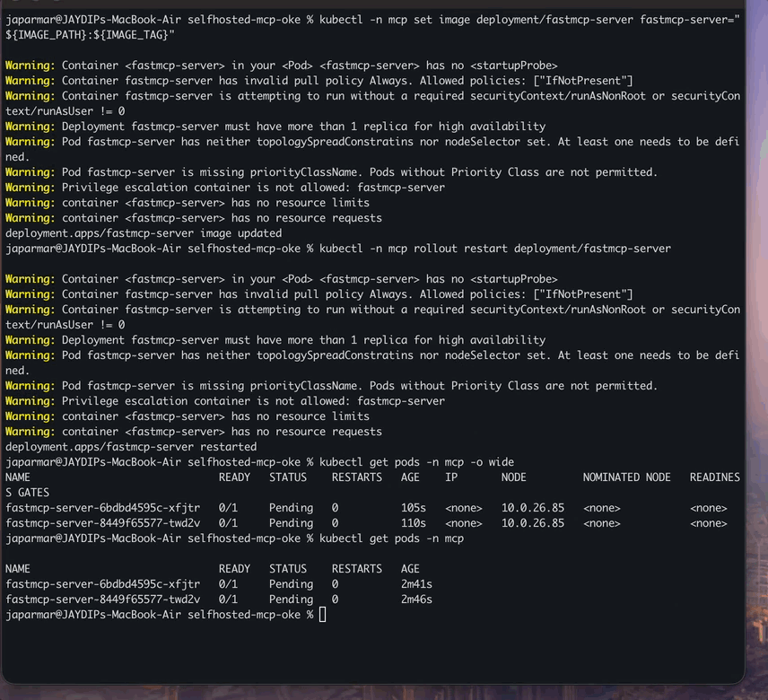The height and width of the screenshot is (700, 768).
Task: Select the ${IMAGE_PATH}:${IMAGE_TAG} variable text
Action: tap(99, 39)
